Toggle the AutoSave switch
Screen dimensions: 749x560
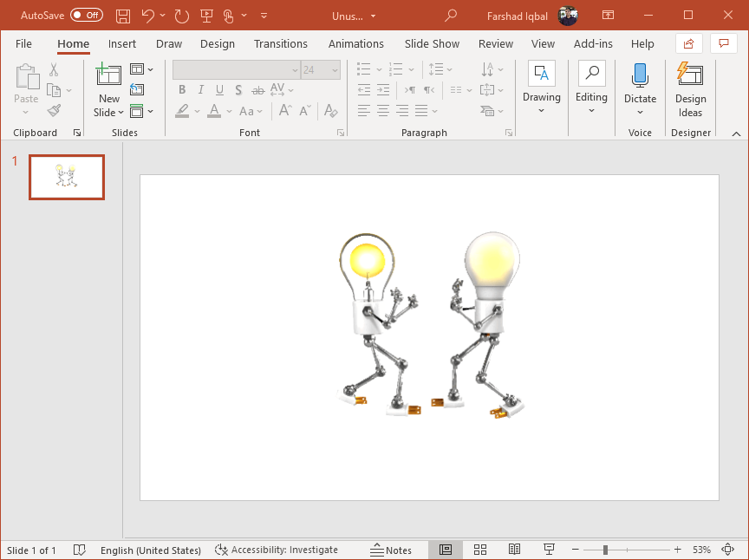pyautogui.click(x=86, y=16)
